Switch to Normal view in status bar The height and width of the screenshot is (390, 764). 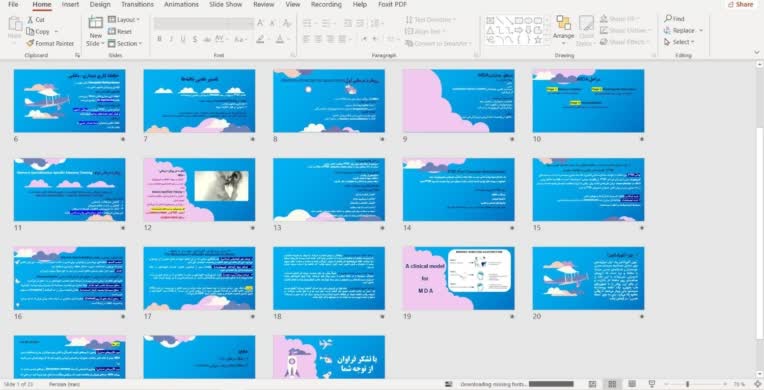(x=592, y=384)
